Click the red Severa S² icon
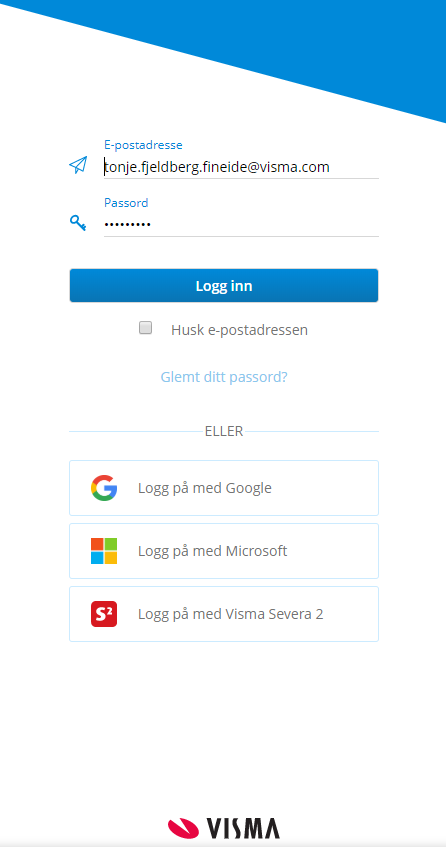The height and width of the screenshot is (847, 446). pyautogui.click(x=104, y=614)
